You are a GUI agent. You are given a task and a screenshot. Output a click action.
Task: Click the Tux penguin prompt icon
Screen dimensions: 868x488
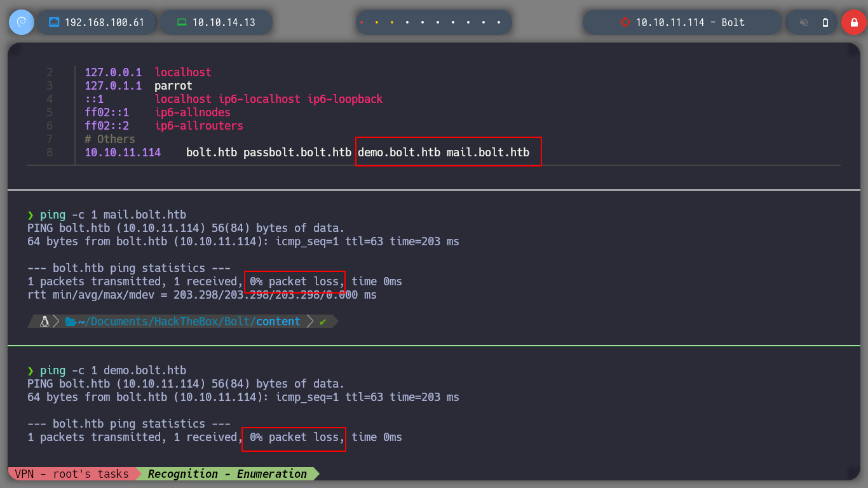44,322
